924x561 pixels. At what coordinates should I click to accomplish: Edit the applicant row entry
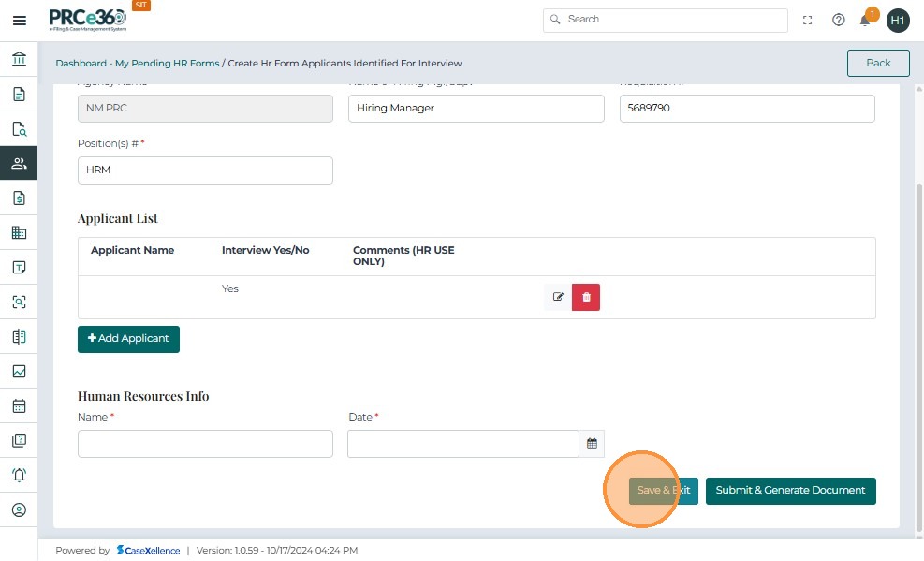[558, 297]
